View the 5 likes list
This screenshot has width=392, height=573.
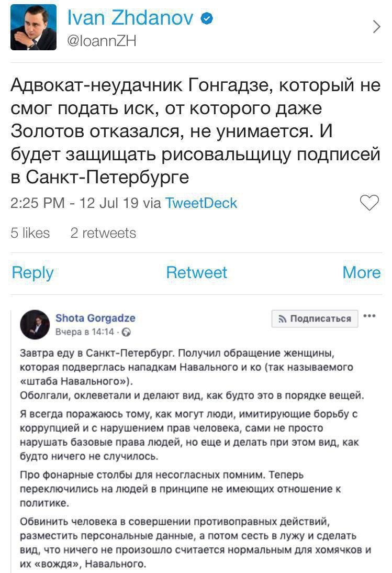point(30,233)
